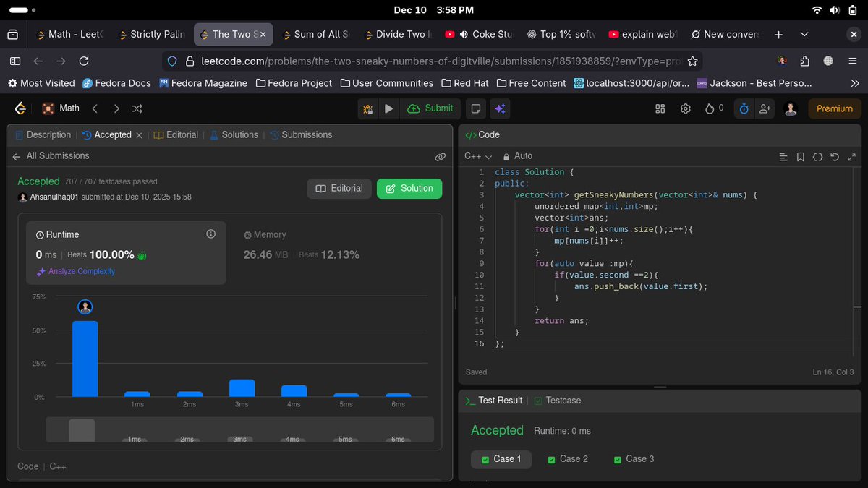Click the format code icon
This screenshot has width=868, height=488.
(783, 157)
